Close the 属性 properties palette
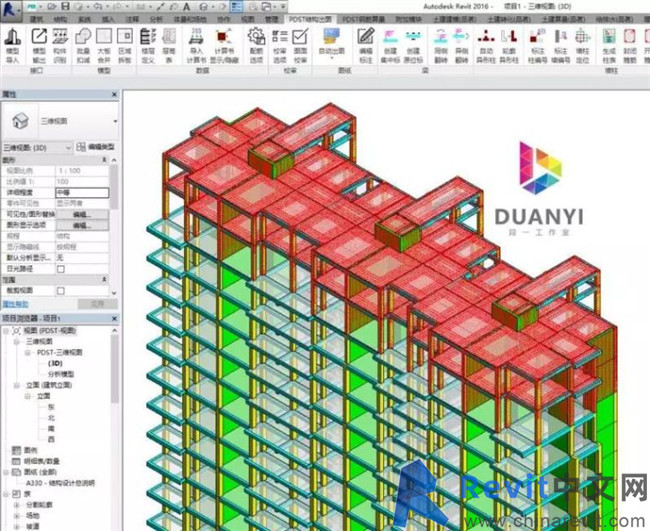Screen dimensions: 650x531 115,95
